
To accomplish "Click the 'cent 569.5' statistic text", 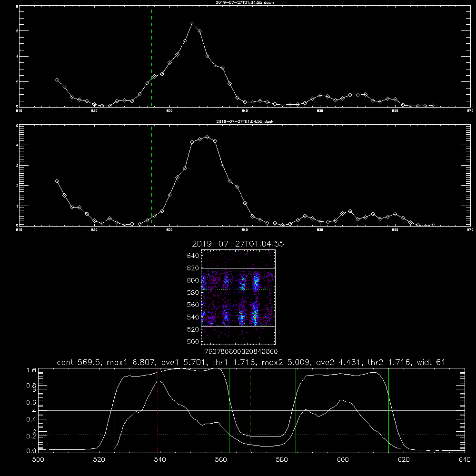I will click(x=79, y=362).
